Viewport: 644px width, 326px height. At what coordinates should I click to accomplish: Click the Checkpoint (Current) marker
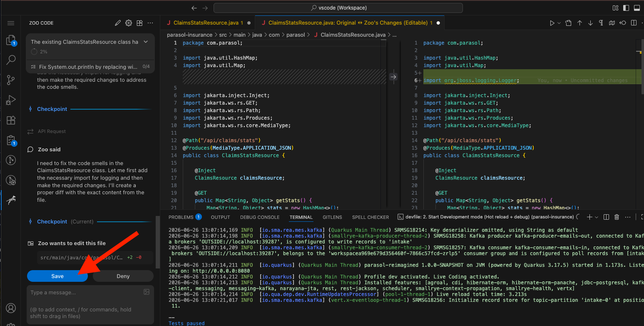click(52, 221)
